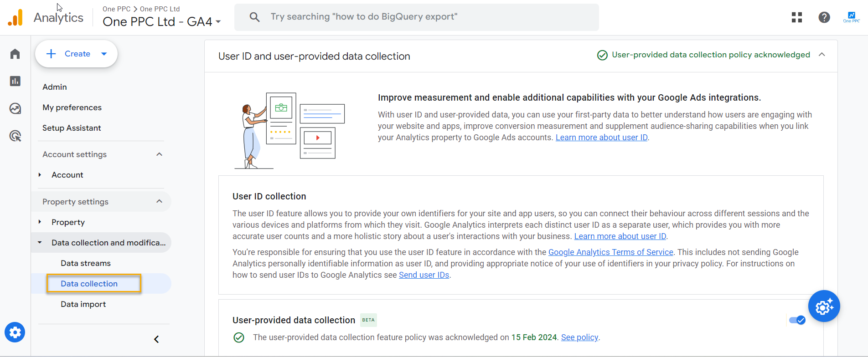Click Learn more about user ID under User ID collection

click(620, 236)
